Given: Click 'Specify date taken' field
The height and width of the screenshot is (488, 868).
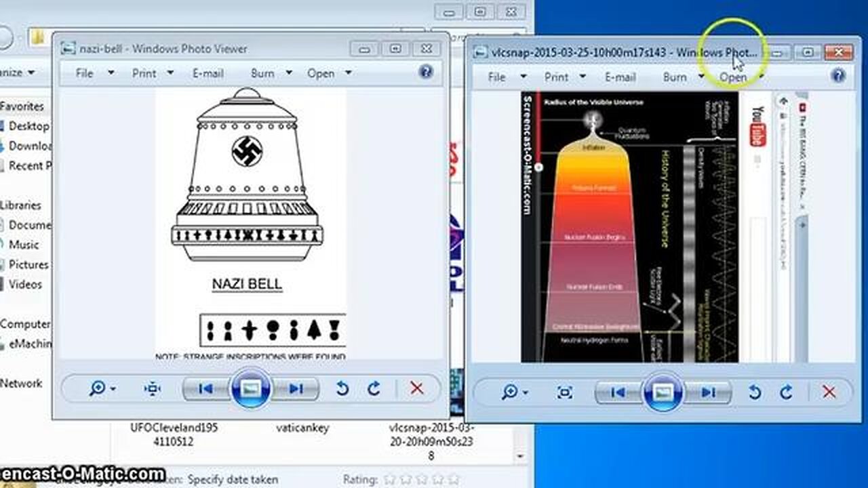Looking at the screenshot, I should click(x=233, y=479).
